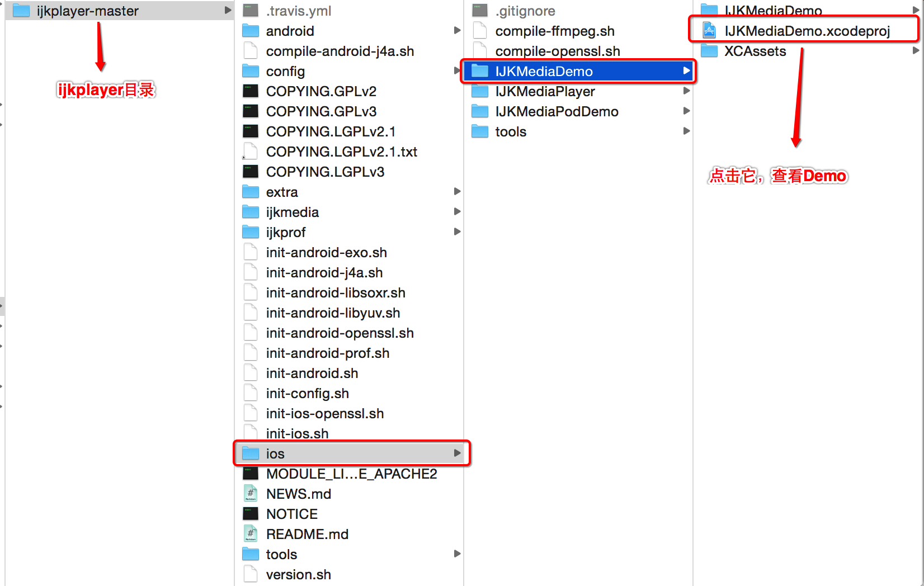Expand the ijkplayer-master folder arrow
The image size is (924, 586).
[x=228, y=10]
